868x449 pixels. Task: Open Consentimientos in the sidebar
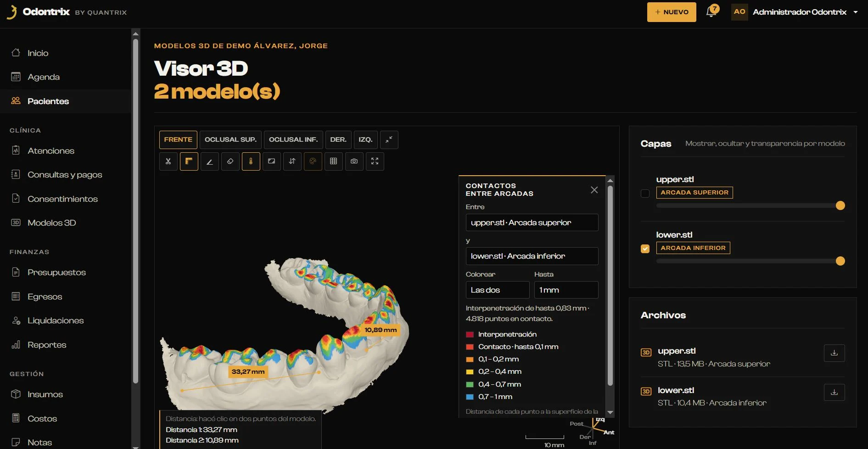point(66,199)
